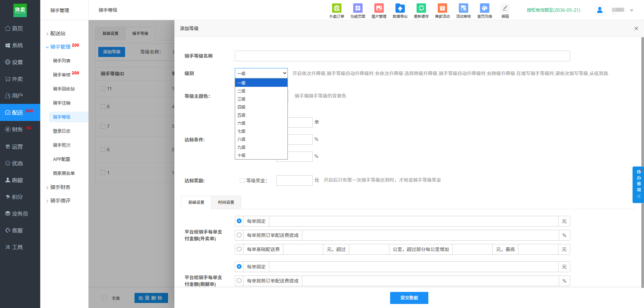Open 骑手列表 in the submenu
Image resolution: width=644 pixels, height=308 pixels.
[62, 61]
